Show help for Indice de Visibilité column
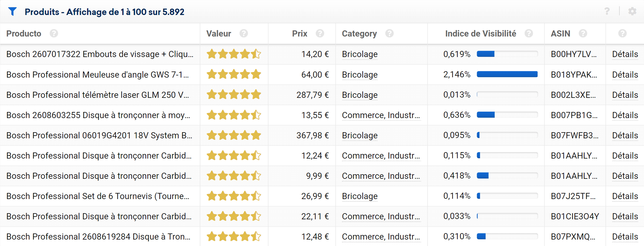 coord(529,33)
